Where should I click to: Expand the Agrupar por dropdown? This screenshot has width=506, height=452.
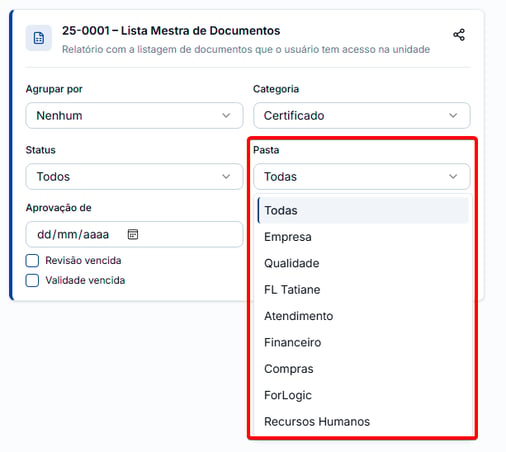click(x=134, y=115)
